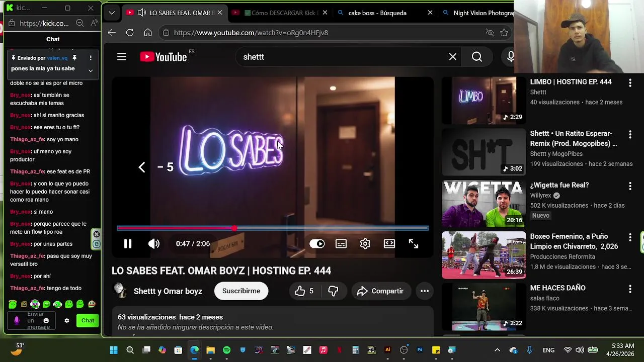644x362 pixels.
Task: Show hidden system tray icons
Action: [497, 350]
